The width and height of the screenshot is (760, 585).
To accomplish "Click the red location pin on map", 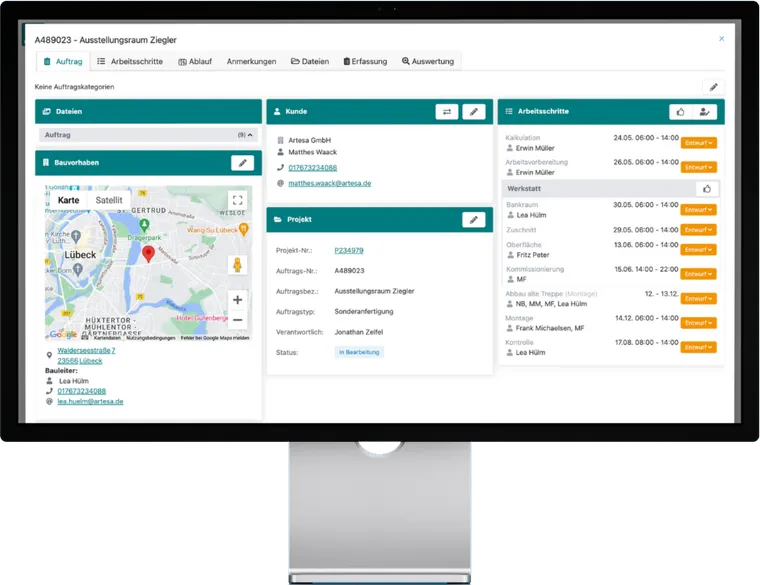I will [148, 253].
